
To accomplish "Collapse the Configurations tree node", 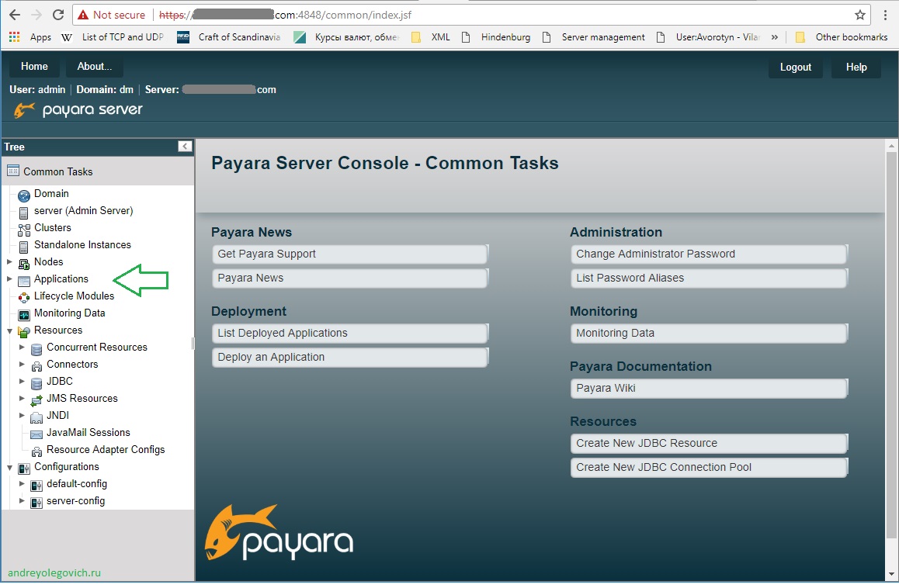I will (x=9, y=468).
